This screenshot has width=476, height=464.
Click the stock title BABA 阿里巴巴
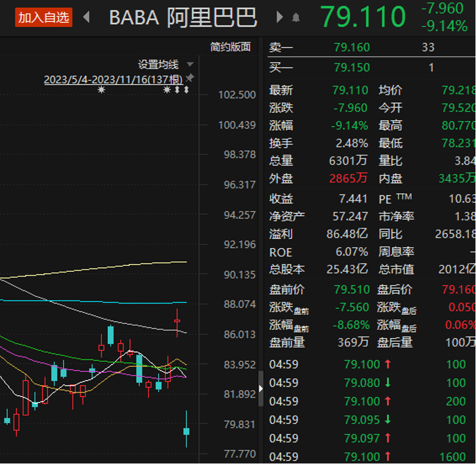coord(183,17)
